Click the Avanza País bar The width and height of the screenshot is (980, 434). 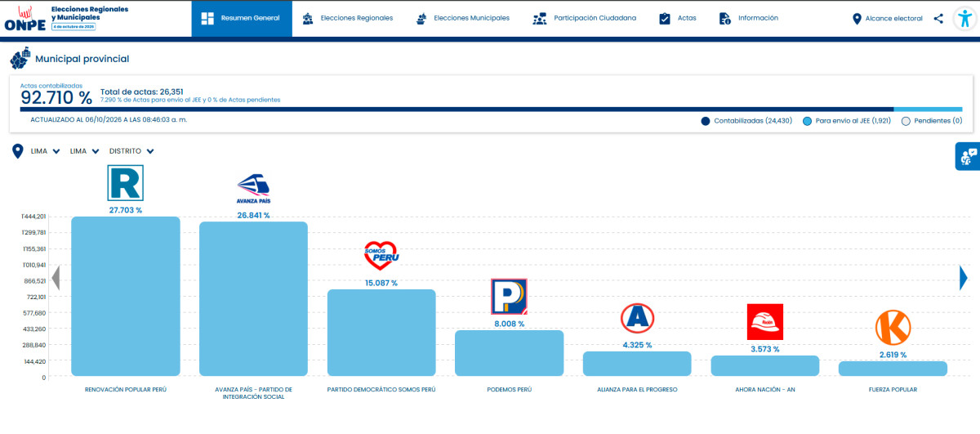(x=253, y=298)
